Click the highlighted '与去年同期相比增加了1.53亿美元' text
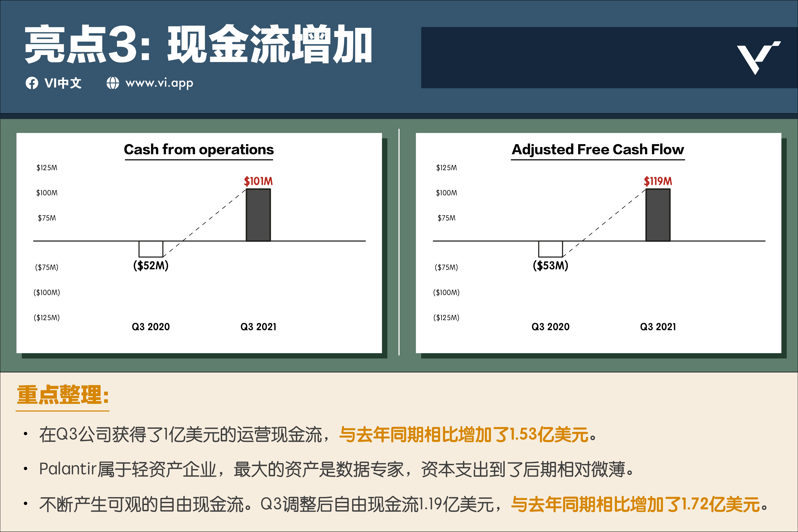The height and width of the screenshot is (532, 798). click(464, 435)
